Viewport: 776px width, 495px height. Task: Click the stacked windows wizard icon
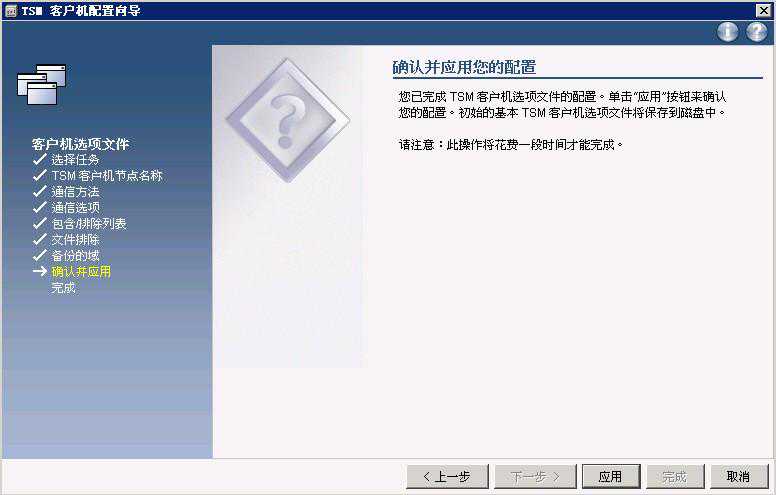(x=42, y=84)
